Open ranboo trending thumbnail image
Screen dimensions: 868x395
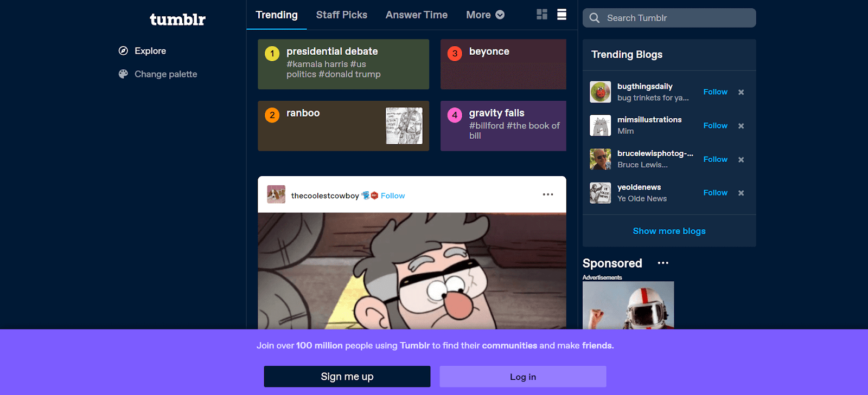click(404, 126)
